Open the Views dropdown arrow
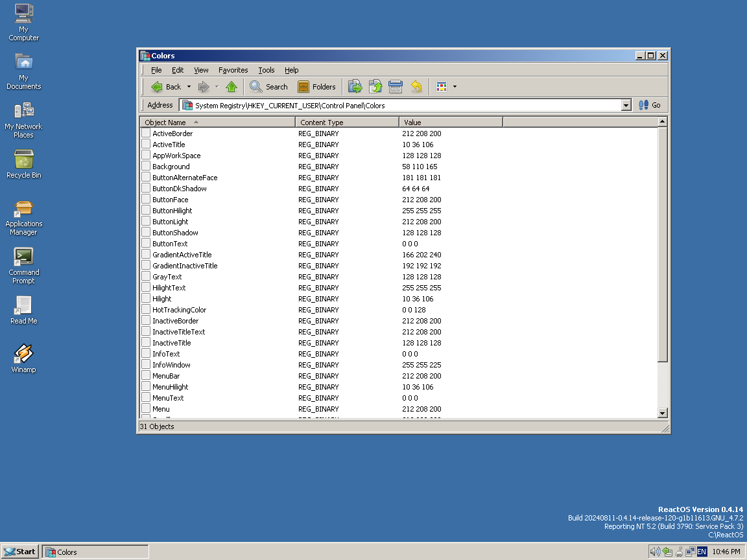The height and width of the screenshot is (560, 747). coord(455,87)
